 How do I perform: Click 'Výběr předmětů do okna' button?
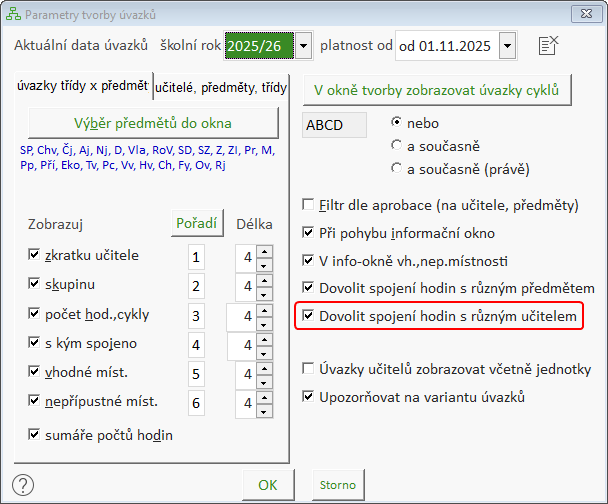[x=152, y=123]
